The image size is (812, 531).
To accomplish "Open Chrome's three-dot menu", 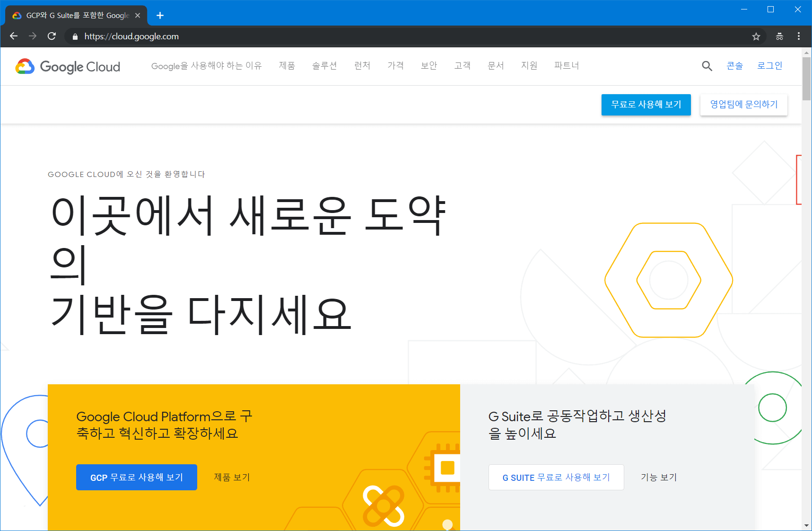I will tap(798, 36).
